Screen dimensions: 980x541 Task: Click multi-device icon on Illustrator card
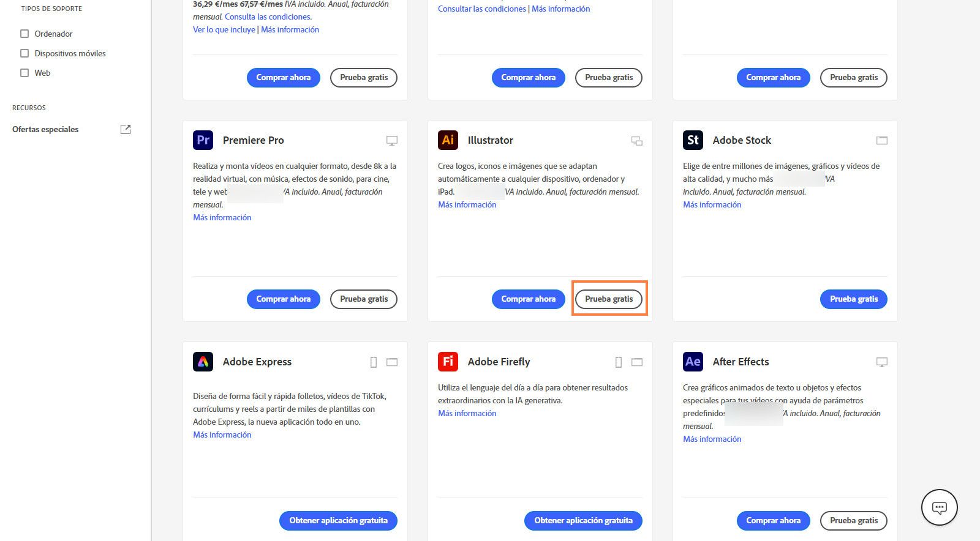pos(637,141)
